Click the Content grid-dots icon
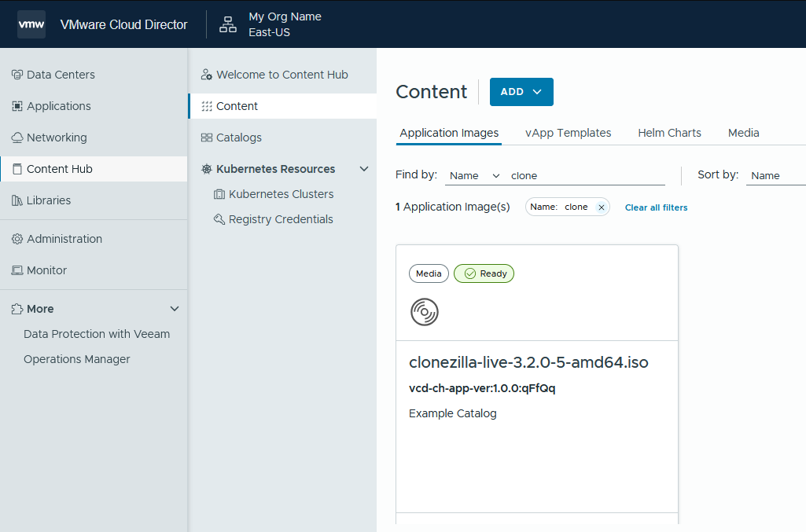Screen dimensions: 806x532 pyautogui.click(x=207, y=106)
